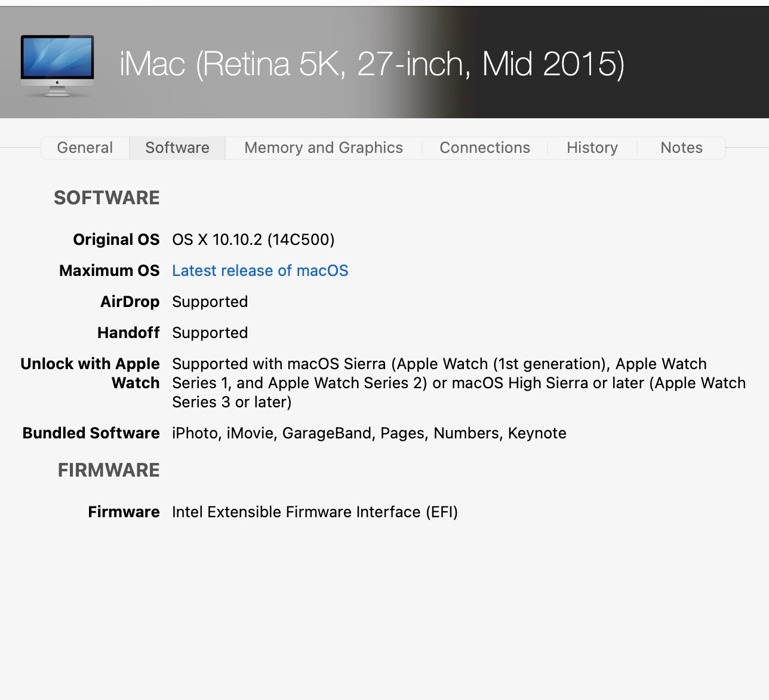The image size is (769, 700).
Task: Open the Memory and Graphics tab
Action: tap(324, 148)
